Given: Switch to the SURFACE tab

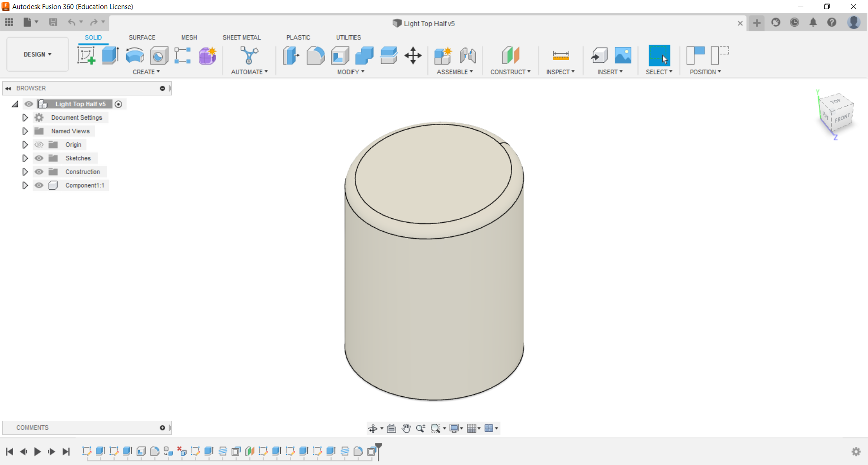Looking at the screenshot, I should pos(142,38).
